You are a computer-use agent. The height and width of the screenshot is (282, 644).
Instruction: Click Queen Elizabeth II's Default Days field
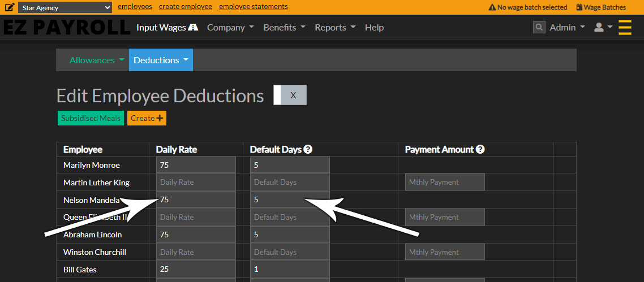tap(290, 217)
